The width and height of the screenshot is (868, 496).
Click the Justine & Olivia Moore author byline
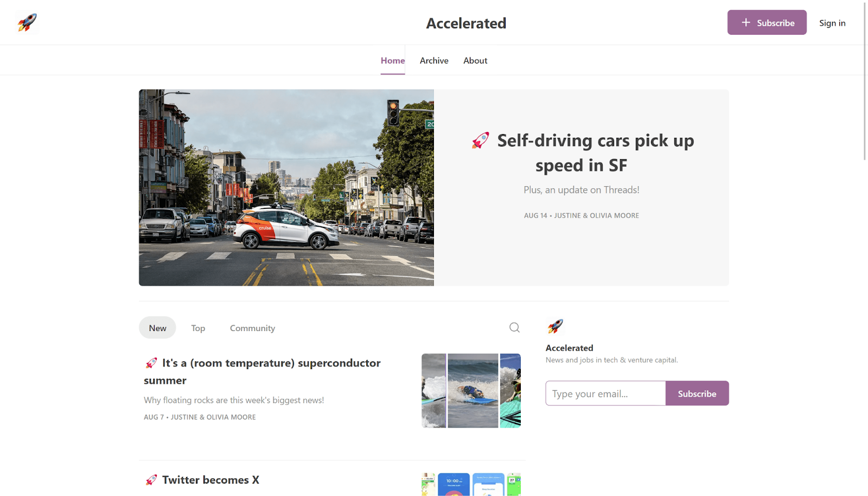coord(596,215)
